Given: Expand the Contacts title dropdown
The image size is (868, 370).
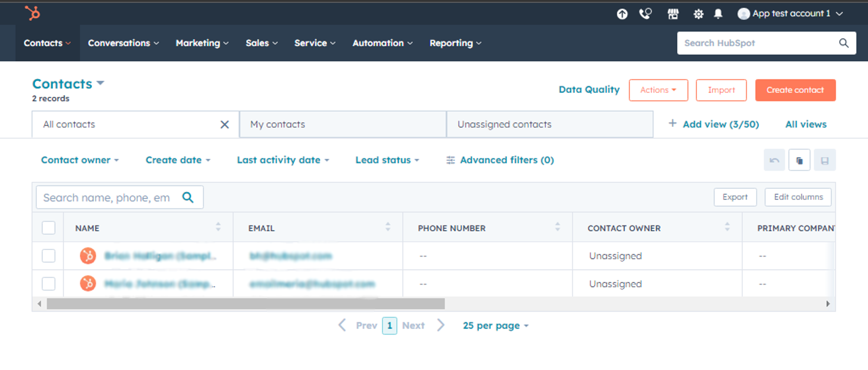Looking at the screenshot, I should point(100,83).
